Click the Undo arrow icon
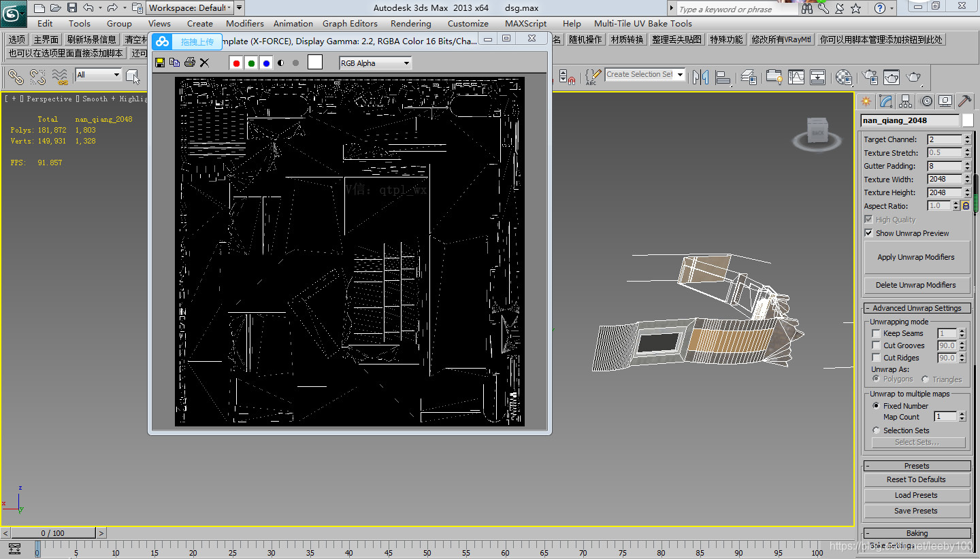This screenshot has height=559, width=980. [88, 8]
